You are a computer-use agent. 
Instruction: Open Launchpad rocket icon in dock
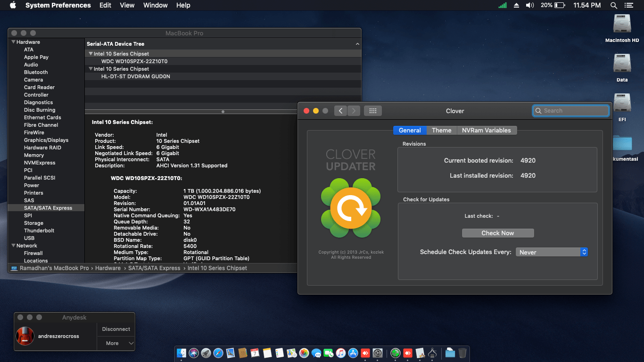pos(206,353)
